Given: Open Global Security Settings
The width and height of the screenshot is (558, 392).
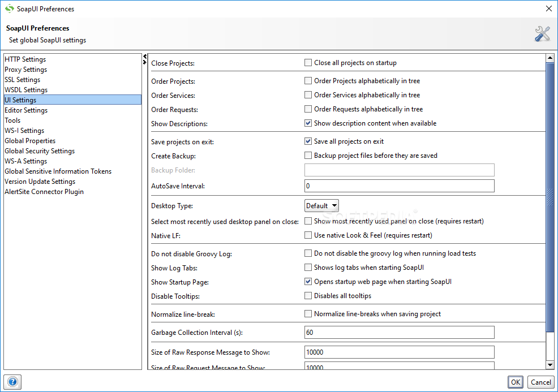Looking at the screenshot, I should [x=72, y=151].
